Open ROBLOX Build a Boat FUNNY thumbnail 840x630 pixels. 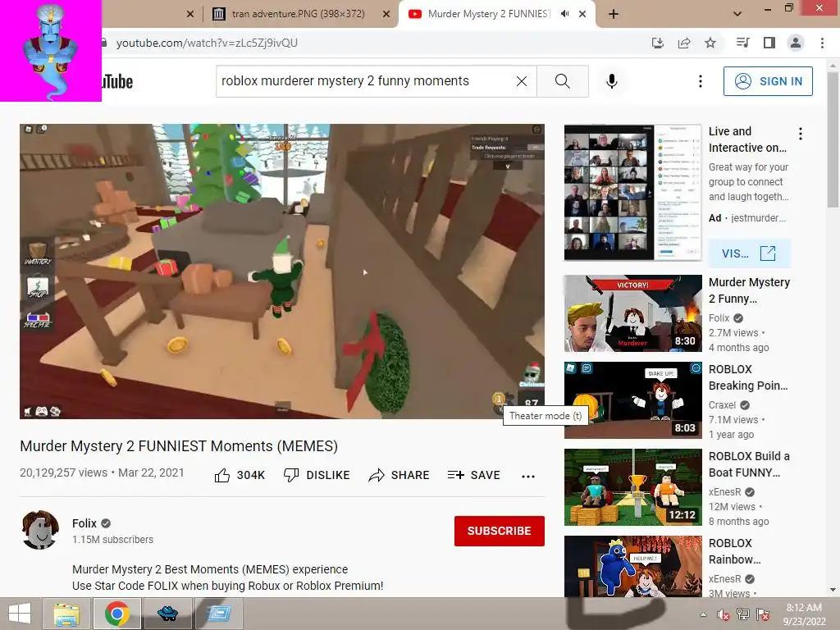(632, 487)
